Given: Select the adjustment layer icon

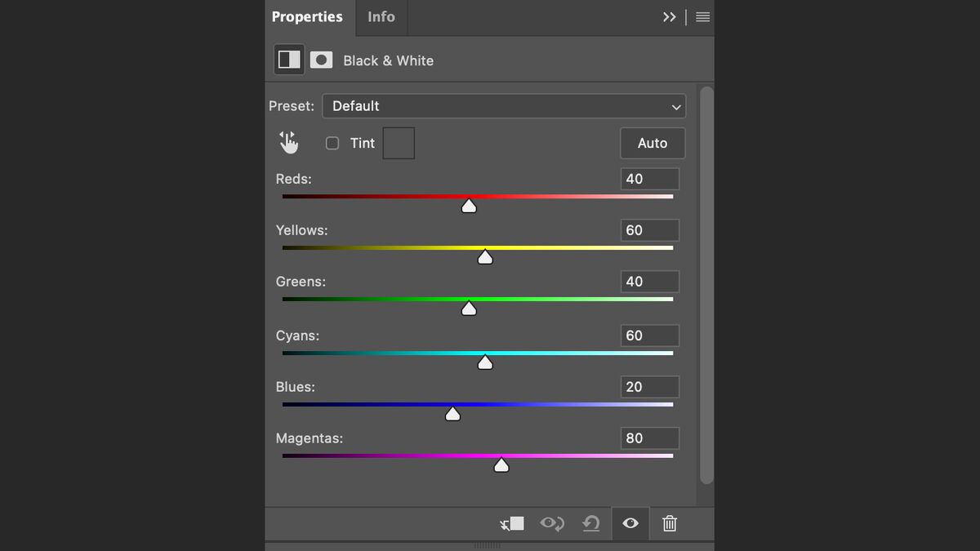Looking at the screenshot, I should pyautogui.click(x=289, y=60).
